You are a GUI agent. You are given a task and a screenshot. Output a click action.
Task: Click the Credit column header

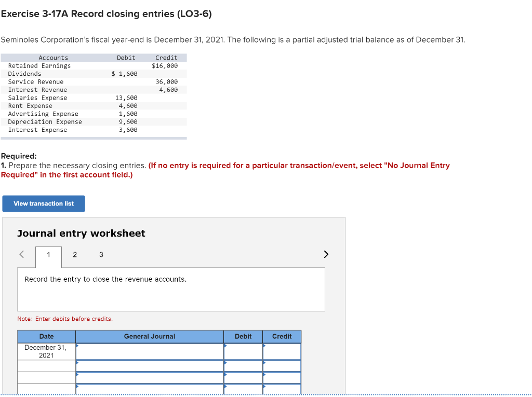pyautogui.click(x=282, y=336)
